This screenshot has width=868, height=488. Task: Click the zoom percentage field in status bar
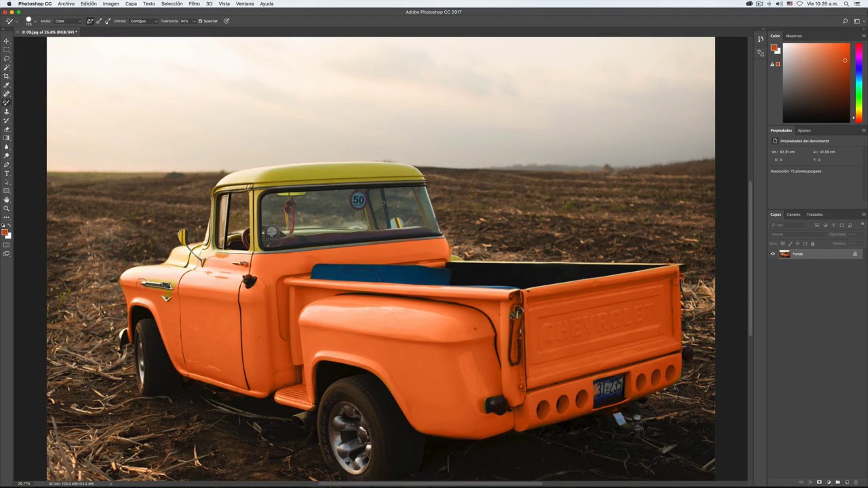click(24, 483)
